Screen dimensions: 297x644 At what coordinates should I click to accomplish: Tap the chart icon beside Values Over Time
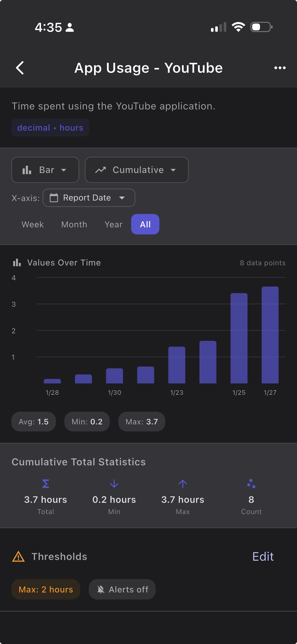click(x=17, y=262)
